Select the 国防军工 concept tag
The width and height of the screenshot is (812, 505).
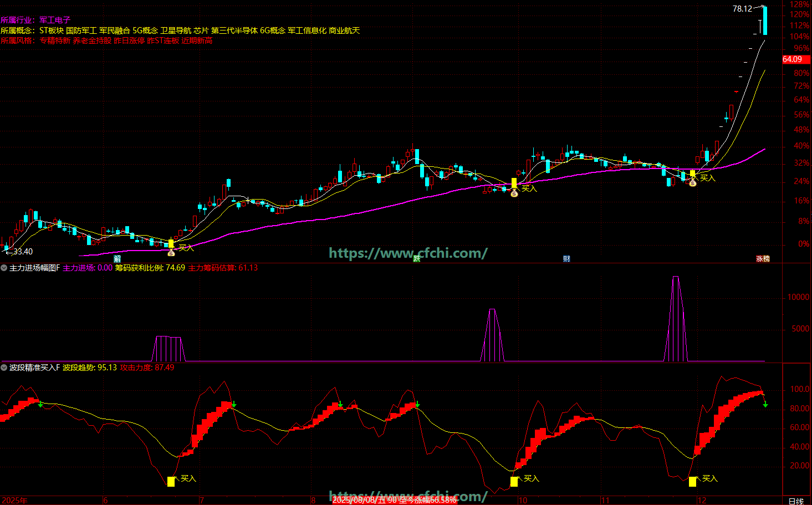click(x=81, y=30)
